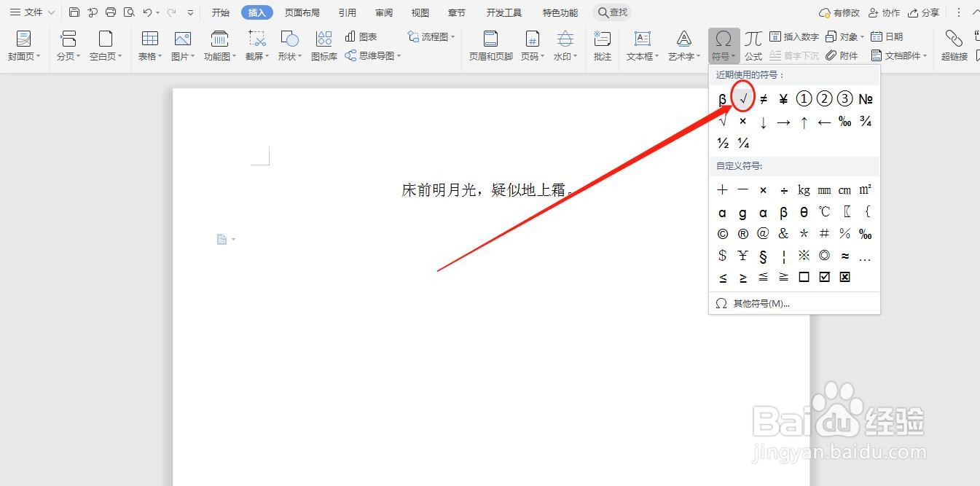Insert the √ symbol from recent symbols
980x486 pixels.
[x=742, y=98]
